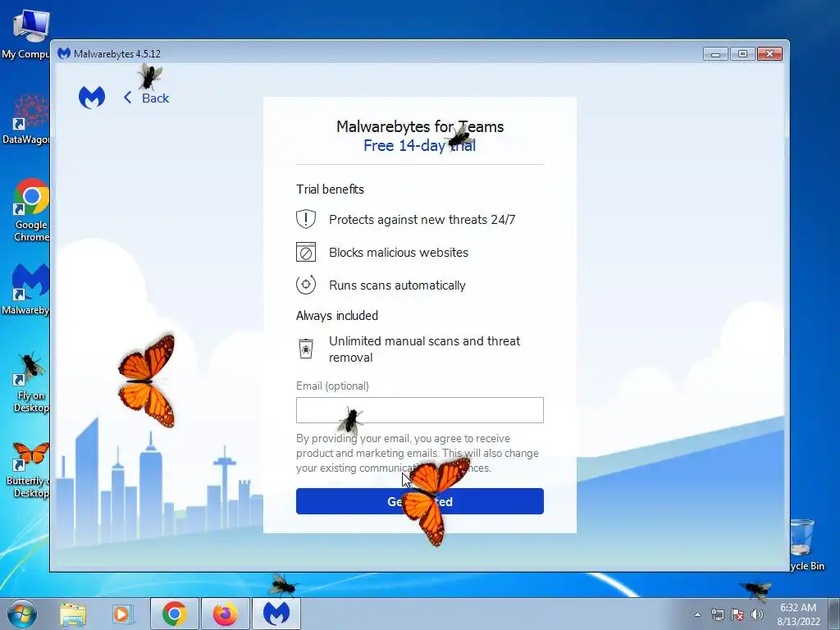Screen dimensions: 840x630
Task: Close the Malwarebytes 4.5.12 window
Action: point(769,53)
